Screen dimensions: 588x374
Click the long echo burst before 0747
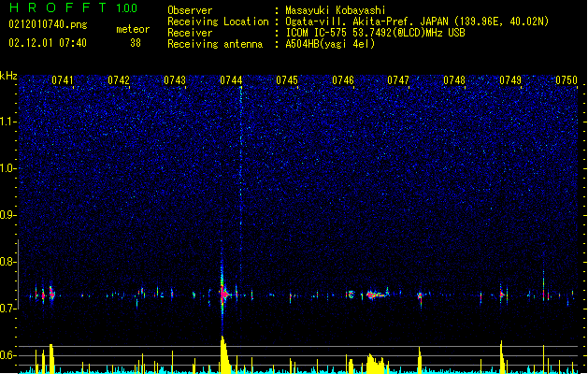point(377,295)
